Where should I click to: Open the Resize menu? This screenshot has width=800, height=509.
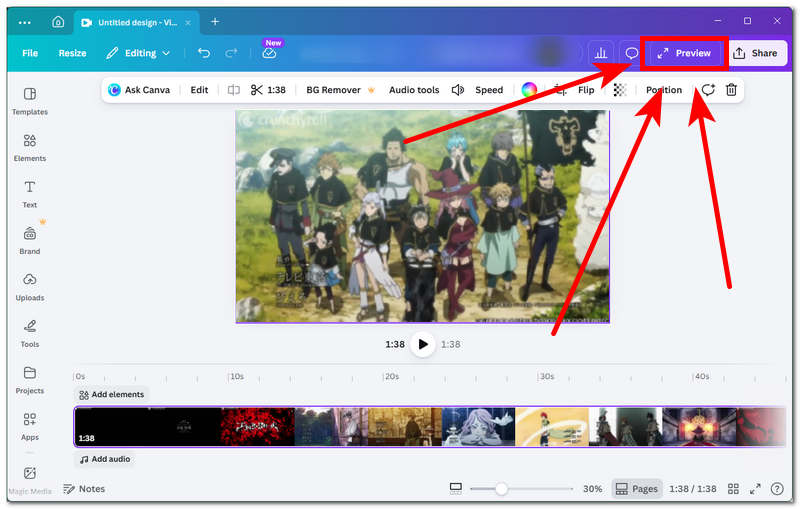click(x=72, y=53)
